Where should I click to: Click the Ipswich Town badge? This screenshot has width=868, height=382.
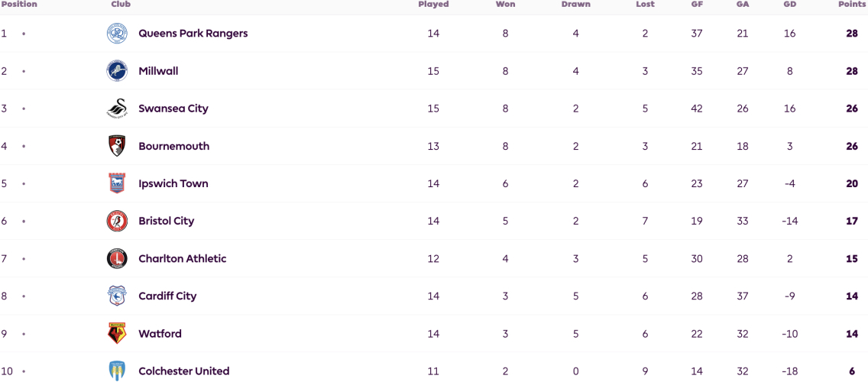tap(117, 183)
